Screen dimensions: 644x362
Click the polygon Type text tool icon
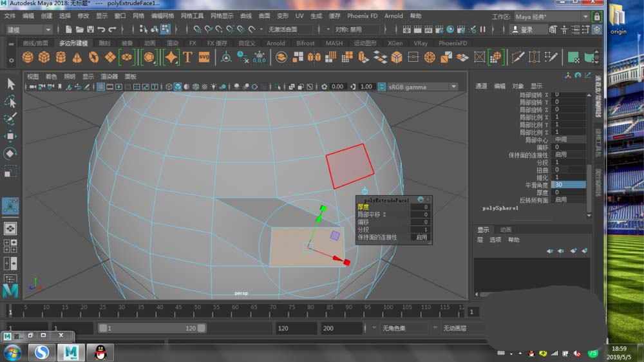point(187,57)
